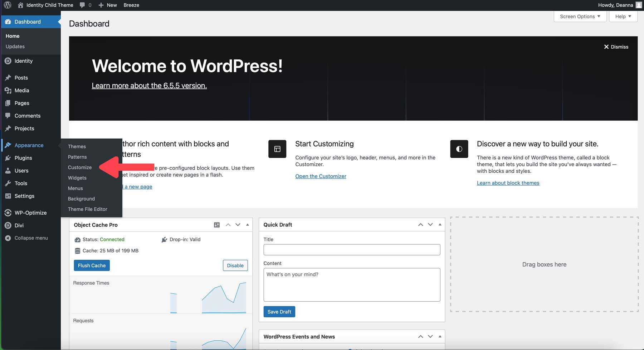Click the WordPress logo in admin bar

coord(8,5)
